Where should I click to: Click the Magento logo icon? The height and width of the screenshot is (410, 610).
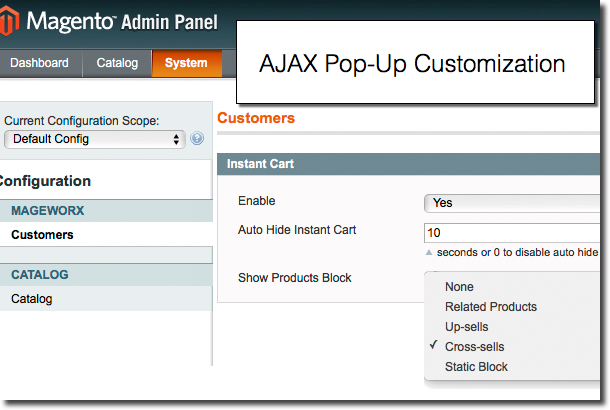[x=9, y=21]
